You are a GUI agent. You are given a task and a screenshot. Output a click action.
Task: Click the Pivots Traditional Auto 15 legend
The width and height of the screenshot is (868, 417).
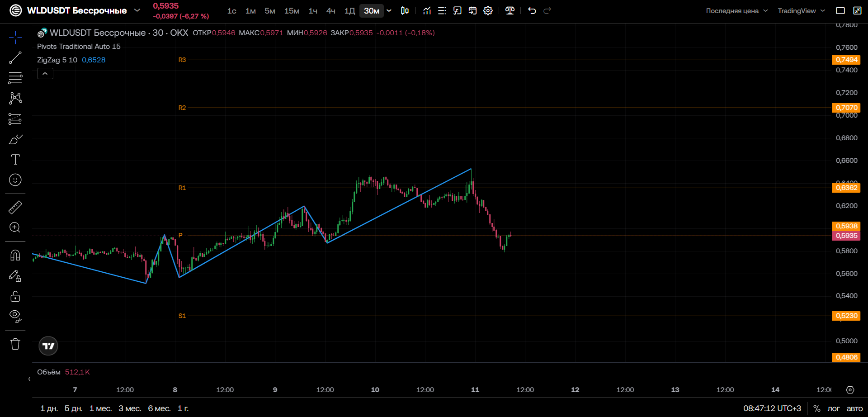[79, 46]
